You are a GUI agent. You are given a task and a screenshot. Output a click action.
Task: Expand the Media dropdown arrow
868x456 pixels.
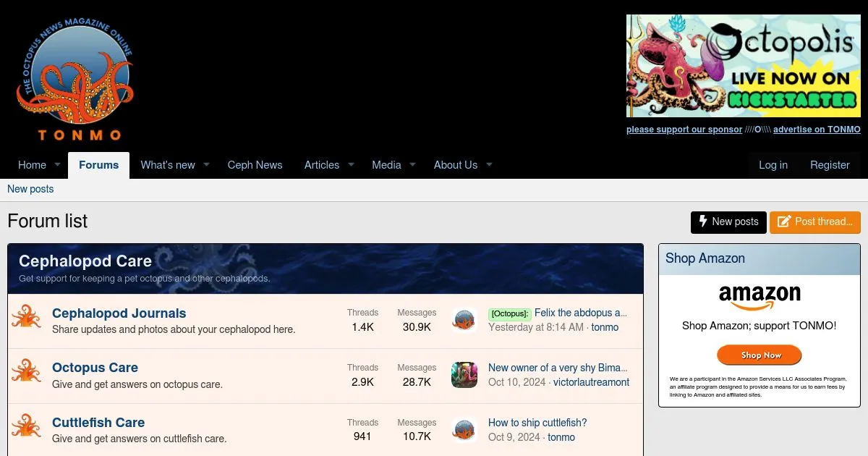pyautogui.click(x=412, y=165)
